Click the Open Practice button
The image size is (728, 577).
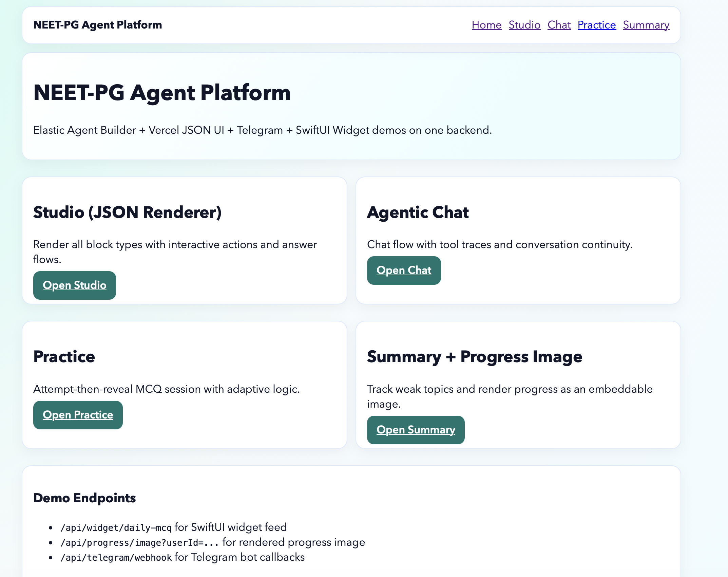78,415
